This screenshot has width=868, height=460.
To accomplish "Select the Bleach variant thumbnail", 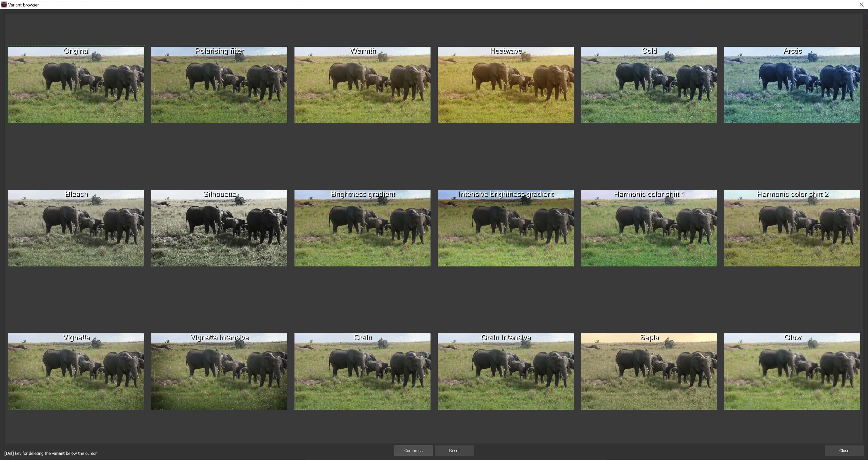I will [x=76, y=228].
